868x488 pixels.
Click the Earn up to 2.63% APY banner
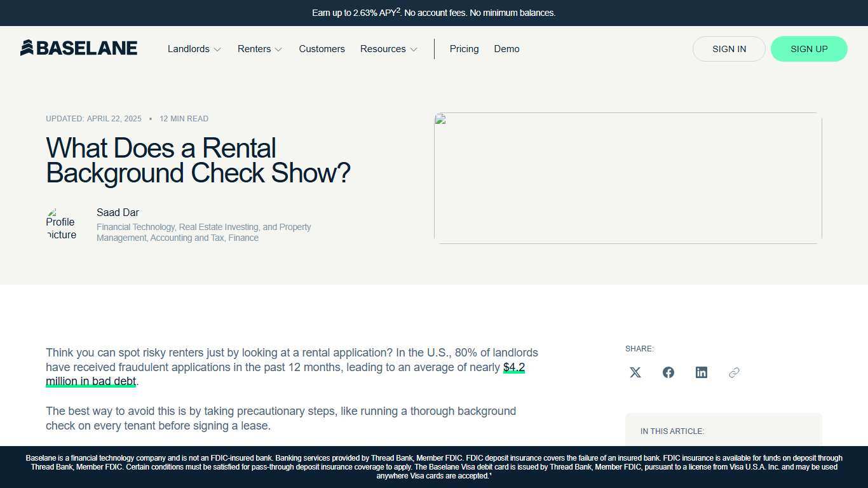pos(434,13)
